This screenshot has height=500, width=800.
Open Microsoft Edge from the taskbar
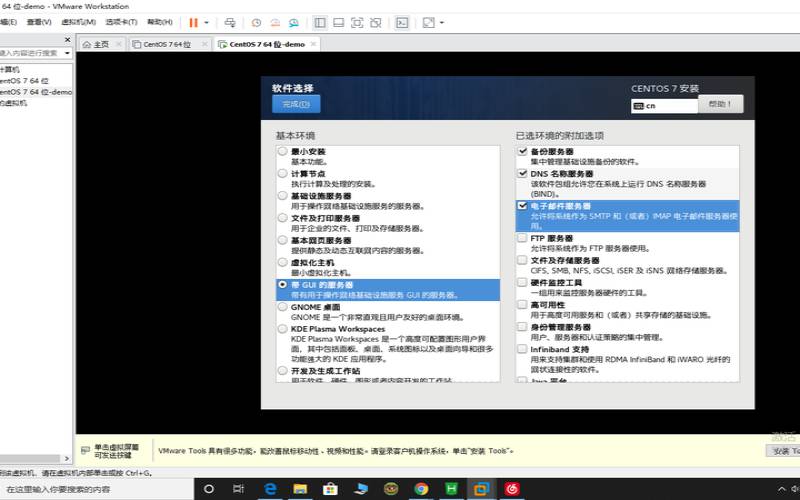(x=270, y=489)
